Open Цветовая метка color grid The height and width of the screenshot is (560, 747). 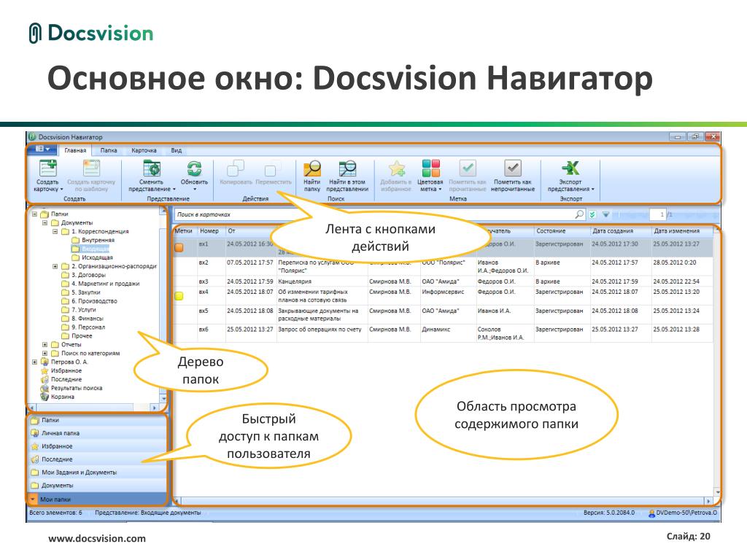pos(430,168)
